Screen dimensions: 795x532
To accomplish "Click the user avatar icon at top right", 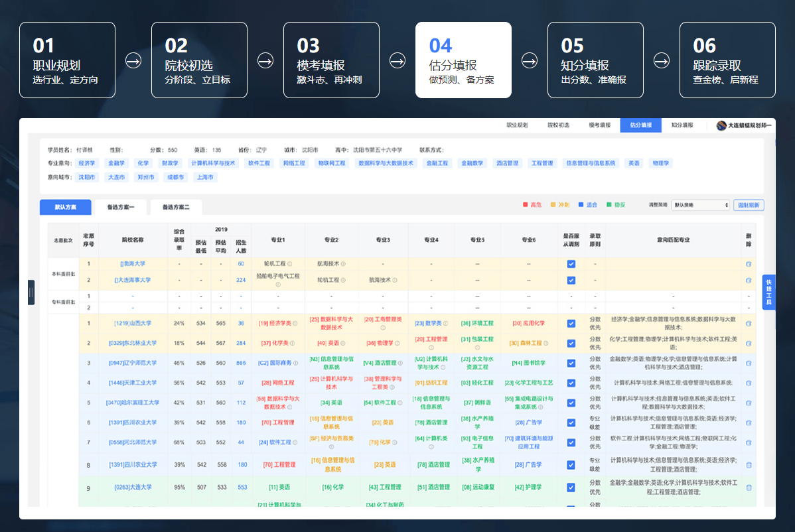I will pyautogui.click(x=721, y=125).
